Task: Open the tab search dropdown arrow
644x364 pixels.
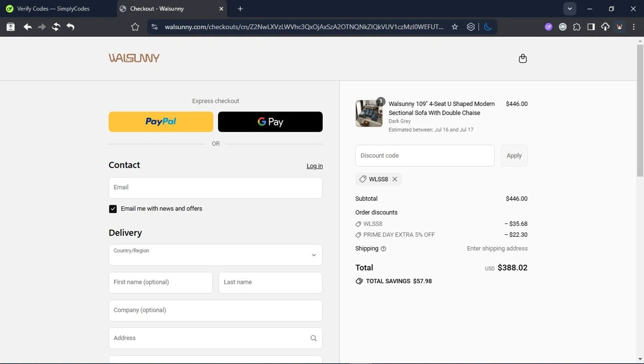Action: coord(570,9)
